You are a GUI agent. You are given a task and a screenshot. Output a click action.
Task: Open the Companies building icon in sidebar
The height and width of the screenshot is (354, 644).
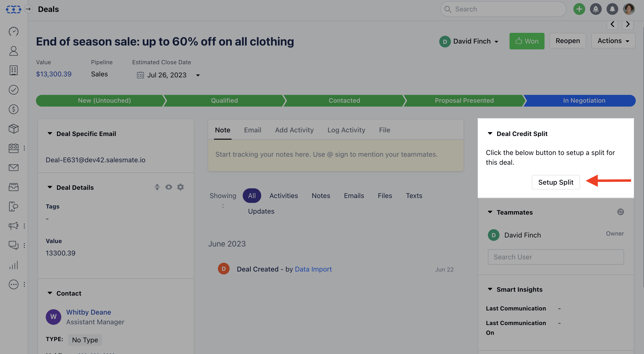[14, 70]
